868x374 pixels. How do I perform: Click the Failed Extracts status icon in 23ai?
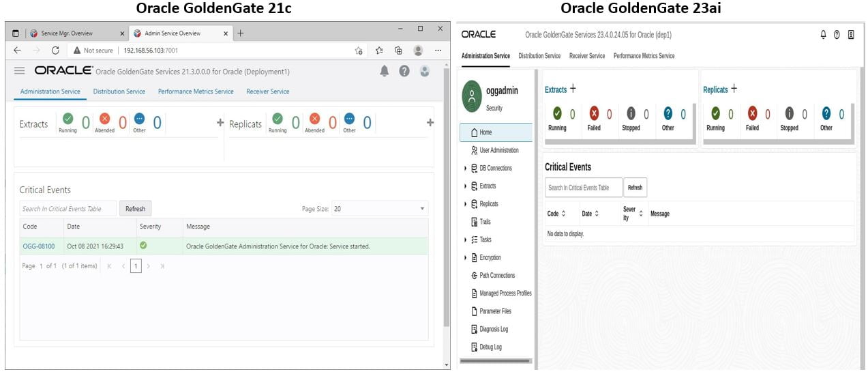tap(594, 114)
